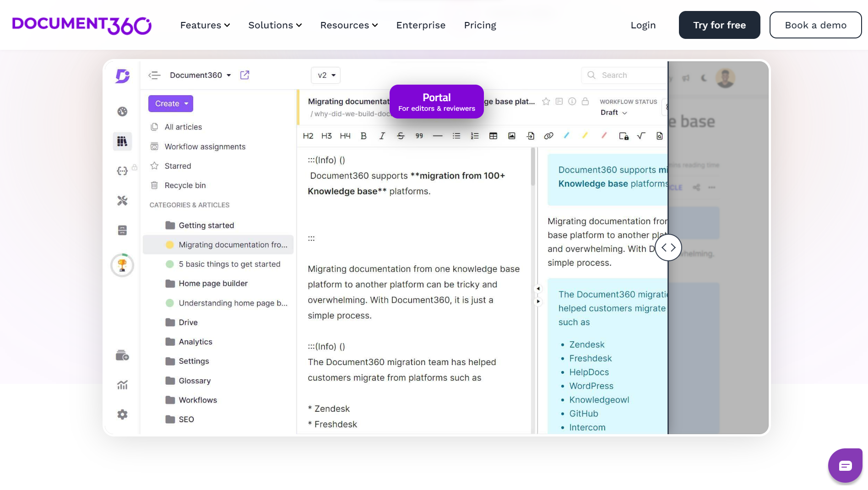Open the dashboard icon in left sidebar
Viewport: 868px width, 490px height.
(122, 112)
